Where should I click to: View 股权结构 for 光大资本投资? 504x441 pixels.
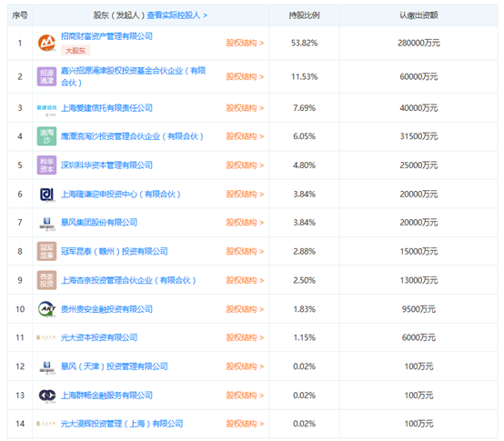tap(245, 337)
